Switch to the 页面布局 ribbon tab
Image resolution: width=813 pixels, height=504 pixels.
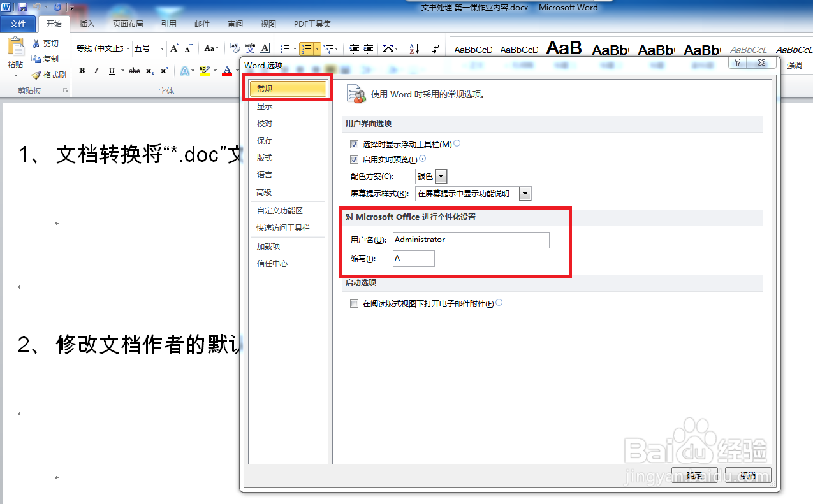128,24
